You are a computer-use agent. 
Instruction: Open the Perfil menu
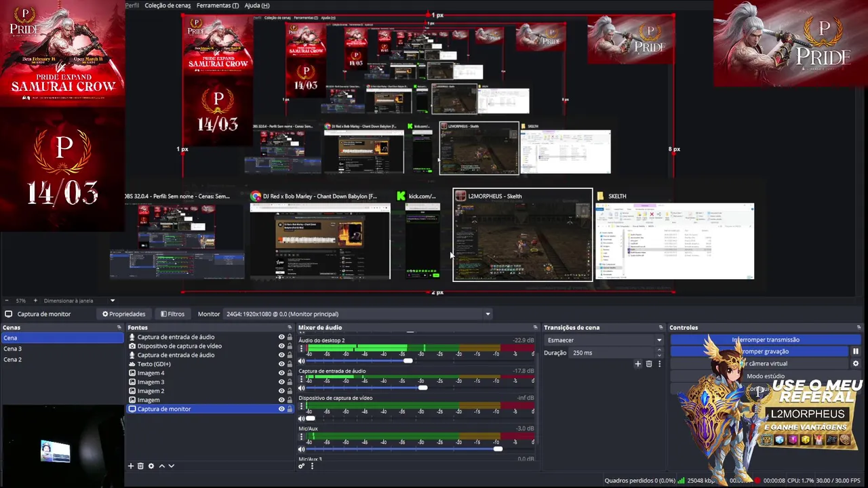[132, 5]
